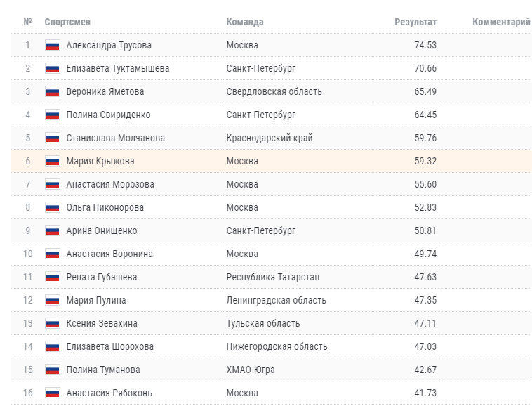Click the № column header
Screen dimensions: 532x411
pos(28,22)
